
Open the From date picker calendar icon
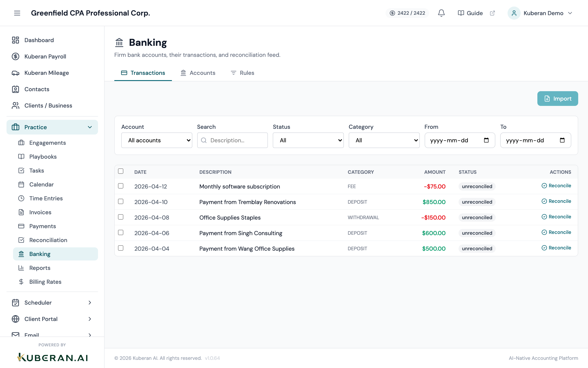486,140
